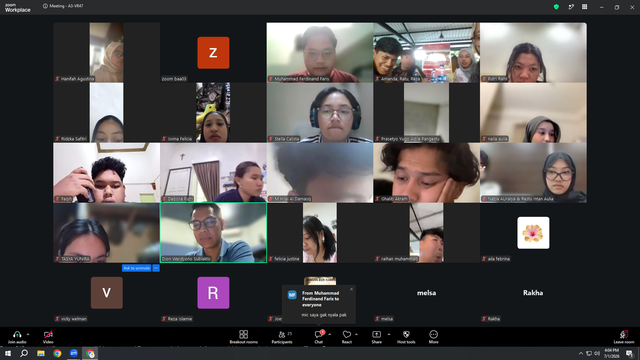Image resolution: width=640 pixels, height=360 pixels.
Task: Open the More options ellipsis
Action: click(433, 334)
